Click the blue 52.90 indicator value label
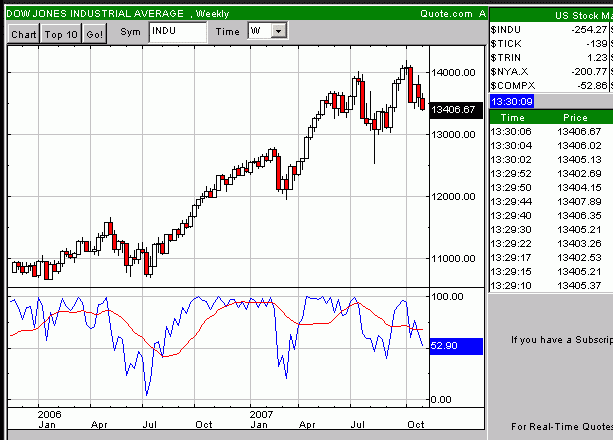Viewport: 613px width, 440px height. coord(456,346)
